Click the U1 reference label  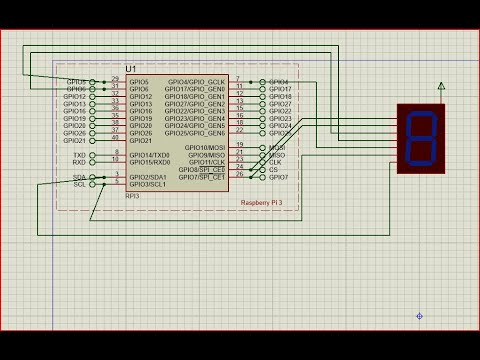coord(131,69)
